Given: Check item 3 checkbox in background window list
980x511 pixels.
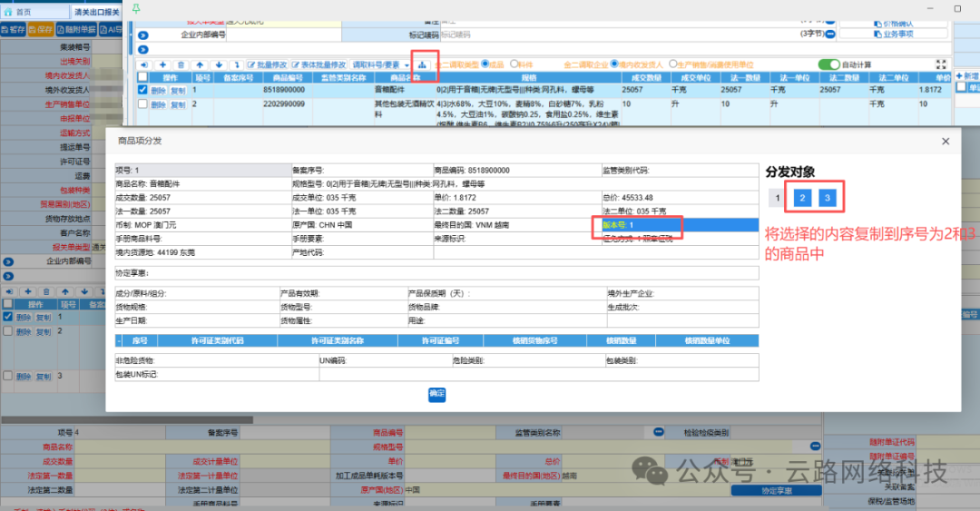Looking at the screenshot, I should click(x=7, y=376).
